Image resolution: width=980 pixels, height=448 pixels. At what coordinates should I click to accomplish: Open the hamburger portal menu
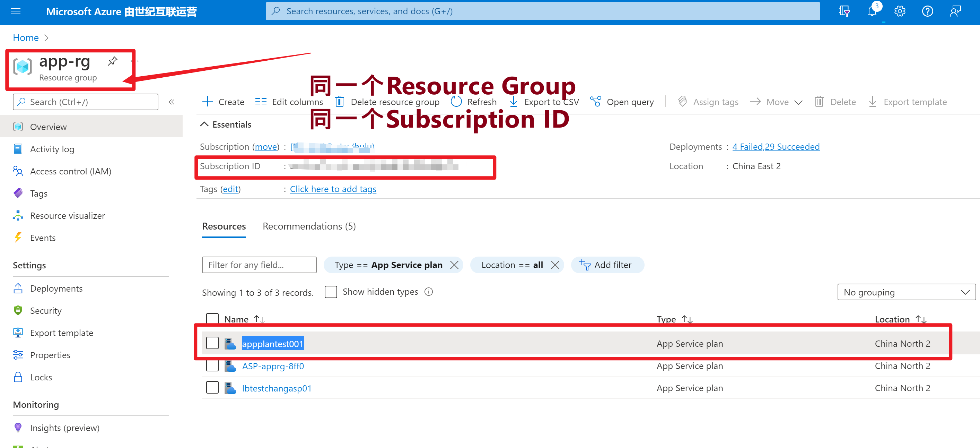point(16,11)
